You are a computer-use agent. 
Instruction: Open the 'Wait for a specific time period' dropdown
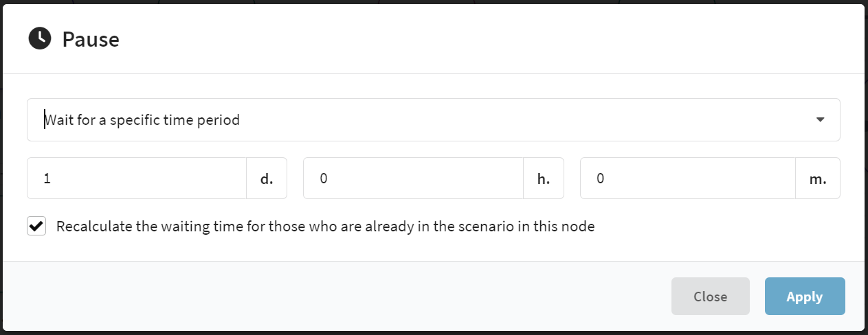point(433,120)
